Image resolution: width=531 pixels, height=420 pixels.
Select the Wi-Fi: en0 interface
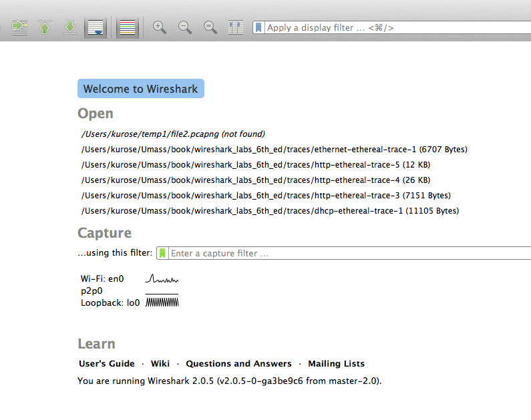[x=102, y=279]
